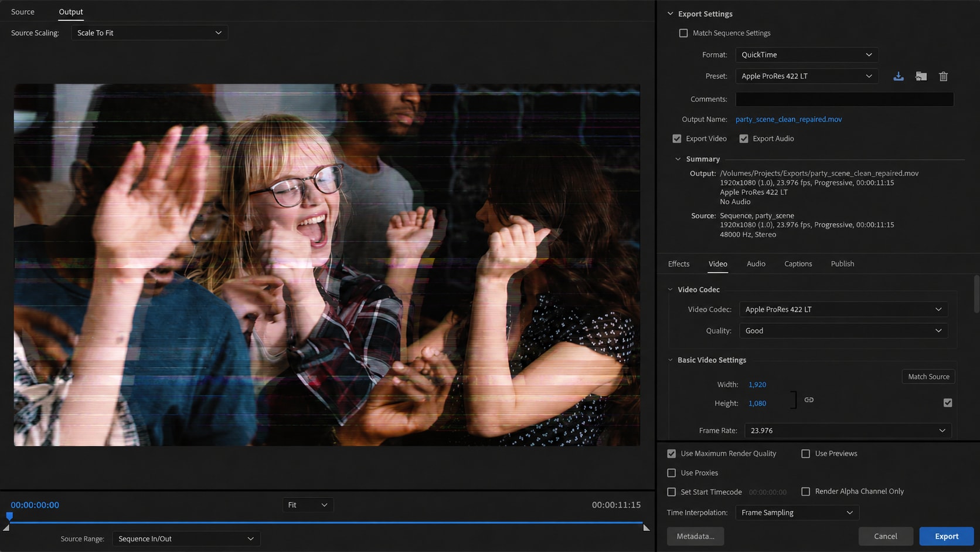Image resolution: width=980 pixels, height=552 pixels.
Task: Uncheck the Export Video checkbox
Action: [677, 138]
